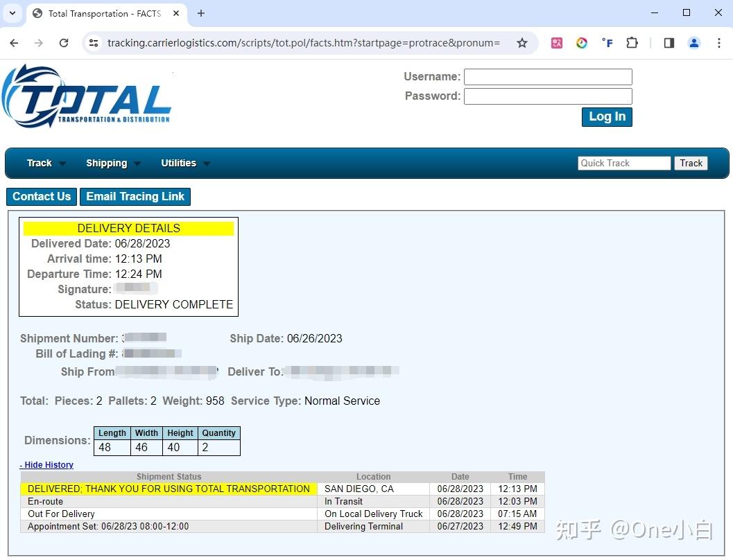Expand the Utilities dropdown

178,163
